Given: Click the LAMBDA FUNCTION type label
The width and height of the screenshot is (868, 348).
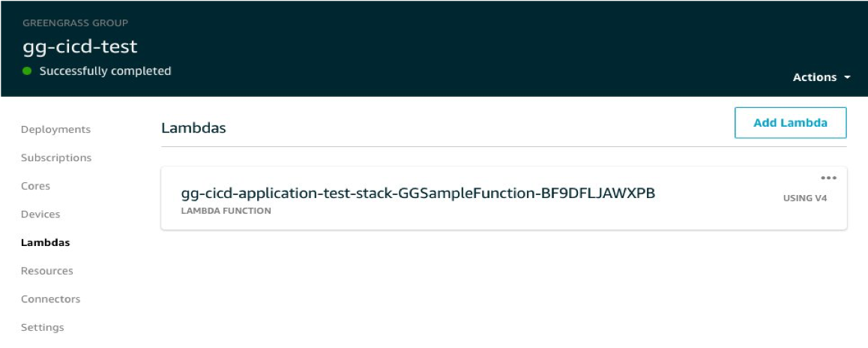Looking at the screenshot, I should point(226,211).
